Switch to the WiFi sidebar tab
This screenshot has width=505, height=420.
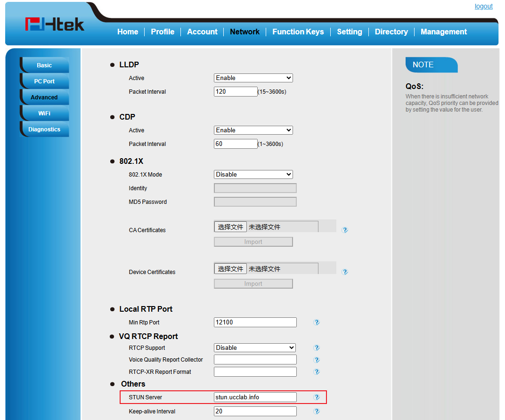tap(44, 113)
